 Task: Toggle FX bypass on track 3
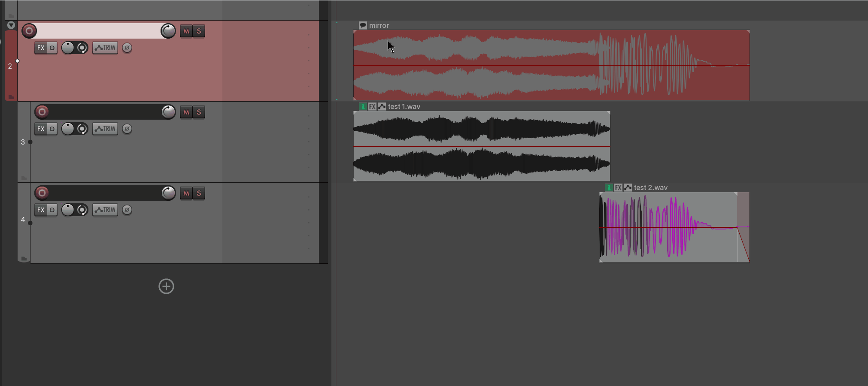[x=52, y=129]
